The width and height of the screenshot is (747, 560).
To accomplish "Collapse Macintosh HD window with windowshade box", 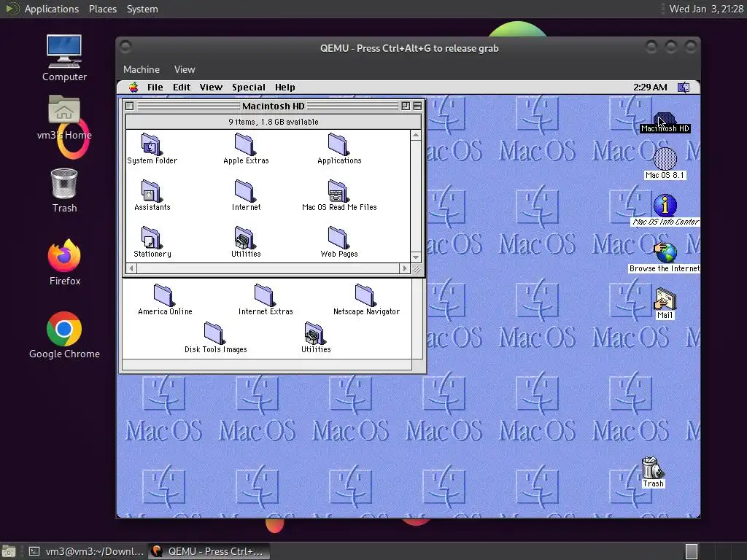I will (x=417, y=106).
